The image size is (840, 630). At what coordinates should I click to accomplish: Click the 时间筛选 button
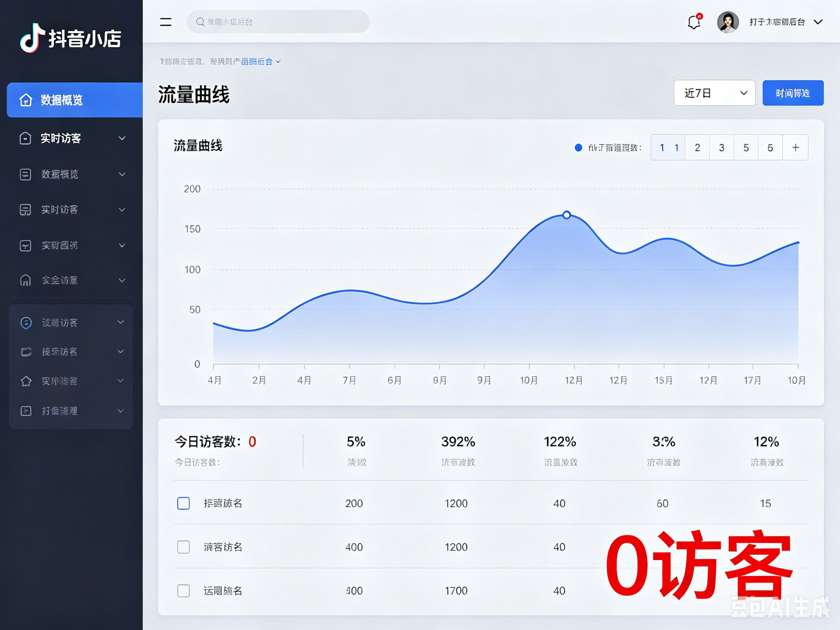[793, 93]
